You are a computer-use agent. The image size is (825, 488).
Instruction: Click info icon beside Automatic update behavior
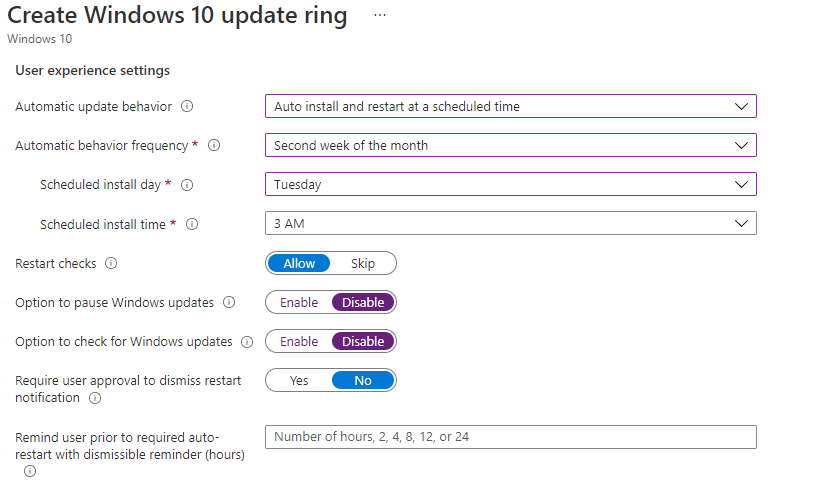point(187,106)
